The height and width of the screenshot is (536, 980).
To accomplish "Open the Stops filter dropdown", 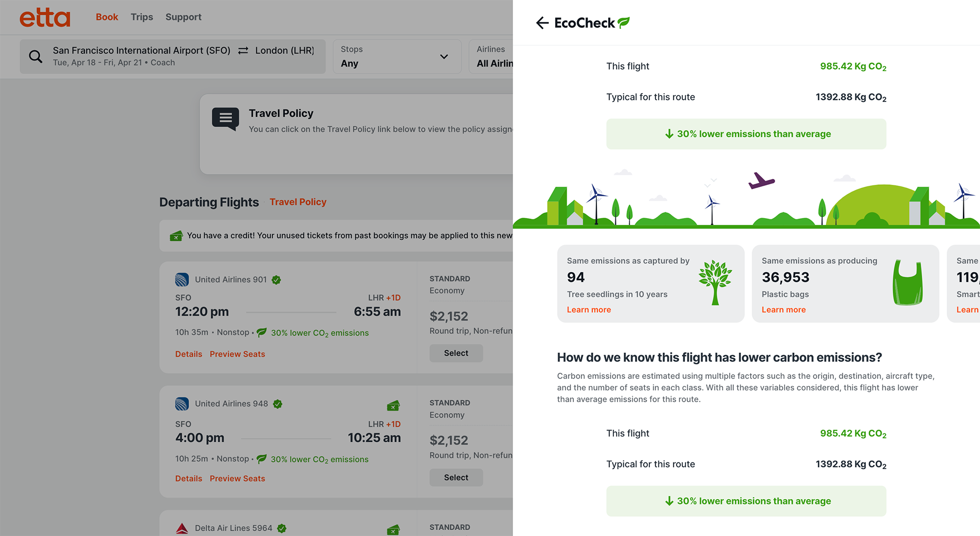I will click(397, 56).
